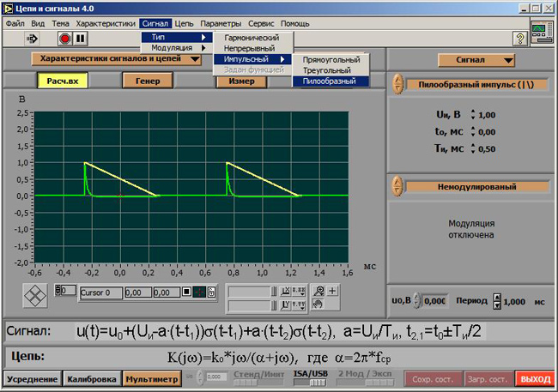Toggle the 2 Мод / Эксп slide switch
Image resolution: width=558 pixels, height=392 pixels.
[366, 383]
